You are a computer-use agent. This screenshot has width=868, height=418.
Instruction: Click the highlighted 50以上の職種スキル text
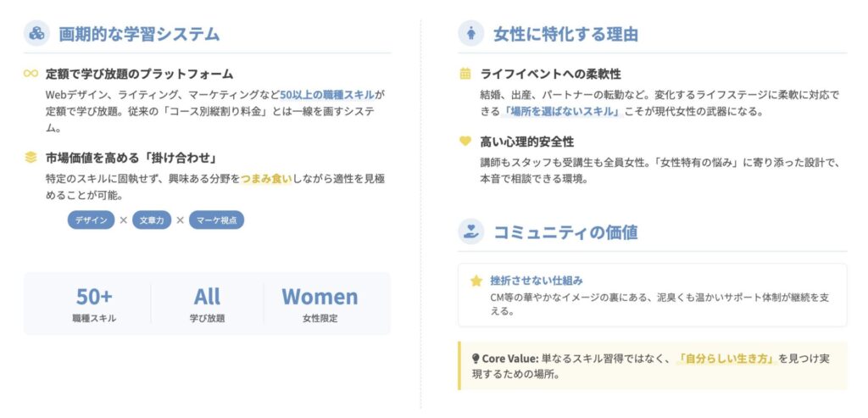[x=327, y=94]
